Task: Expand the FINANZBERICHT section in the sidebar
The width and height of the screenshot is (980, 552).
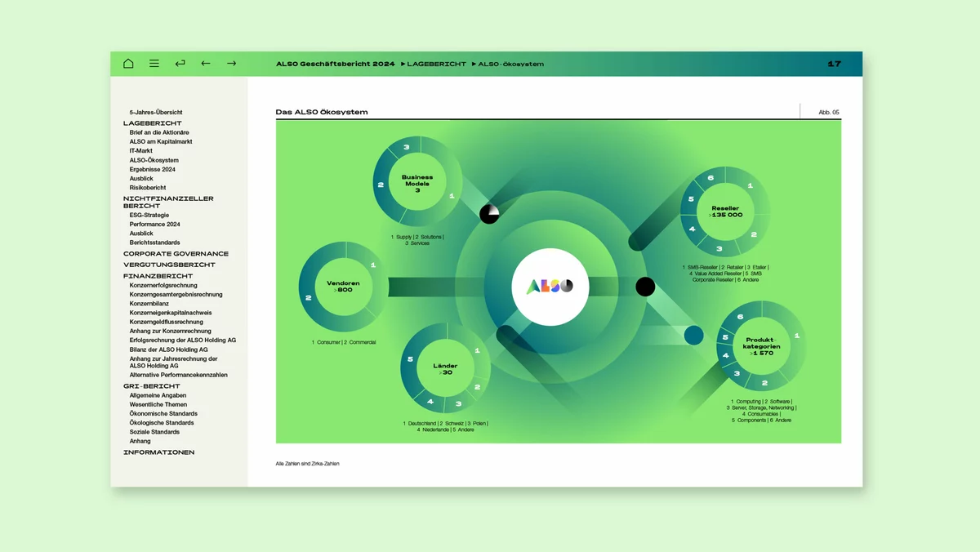Action: click(x=155, y=274)
